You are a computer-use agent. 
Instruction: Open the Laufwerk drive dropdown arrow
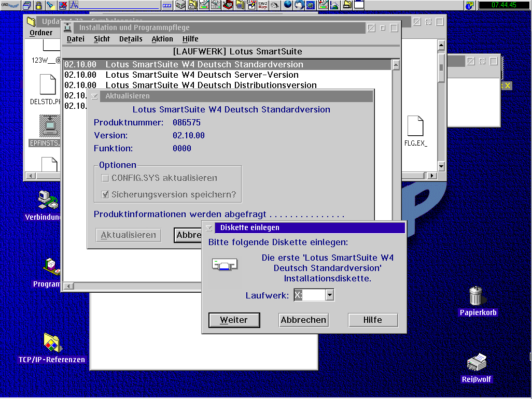(329, 295)
